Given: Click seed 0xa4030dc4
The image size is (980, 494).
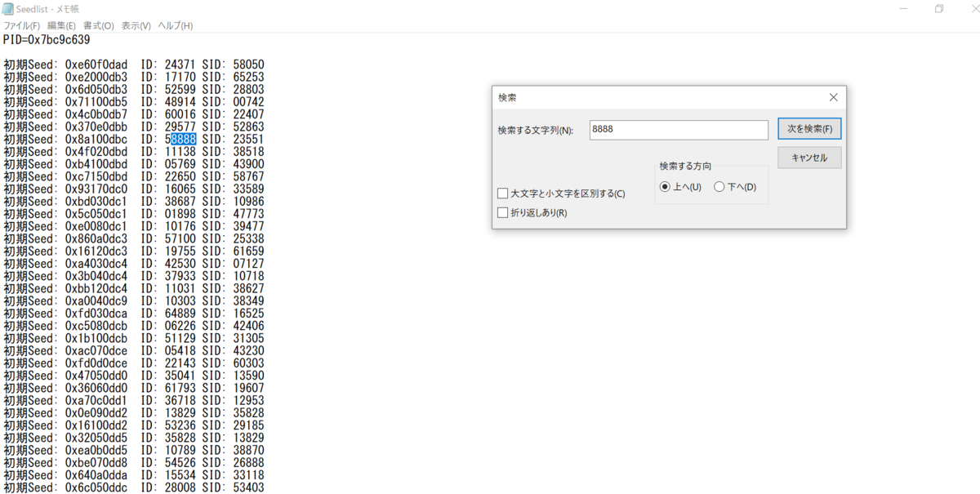Looking at the screenshot, I should pyautogui.click(x=96, y=264).
